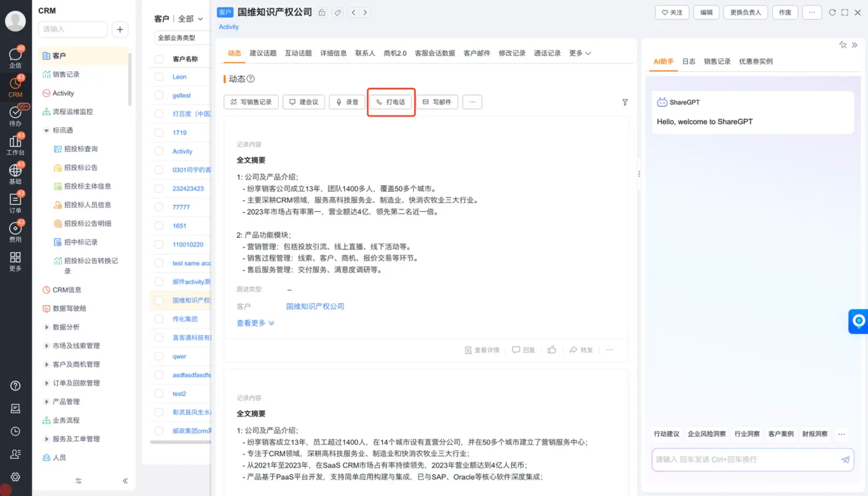Check the box for the Leon customer row
The height and width of the screenshot is (496, 868).
[x=159, y=77]
